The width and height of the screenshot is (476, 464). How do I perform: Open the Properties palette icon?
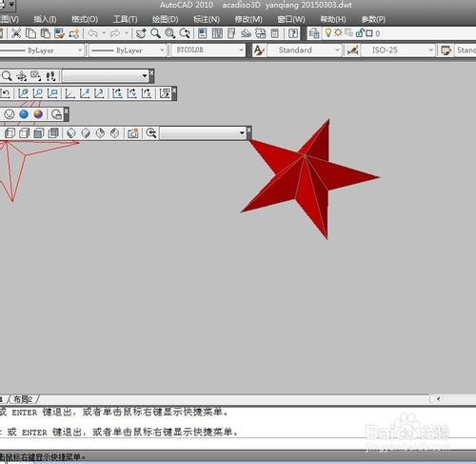click(x=202, y=33)
